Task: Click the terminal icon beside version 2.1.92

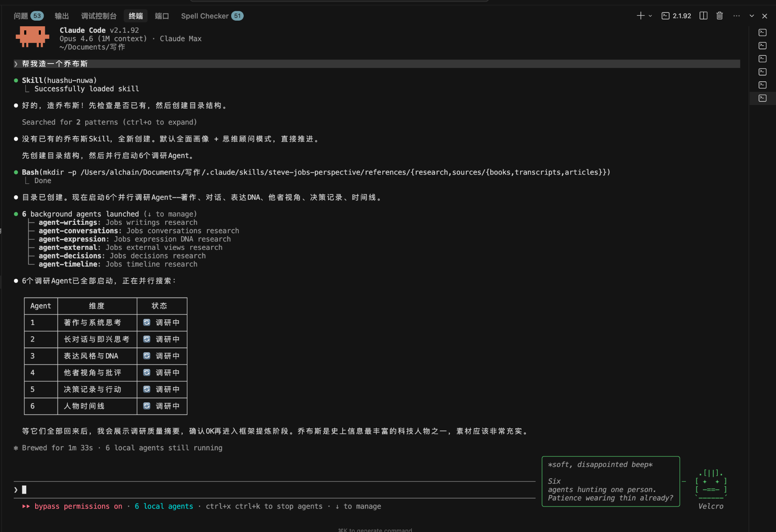Action: pyautogui.click(x=666, y=16)
